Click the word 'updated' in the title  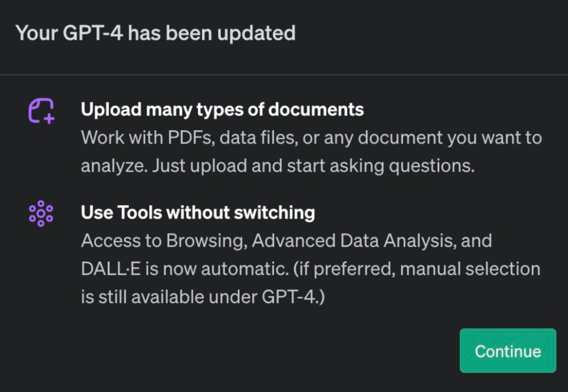click(257, 34)
